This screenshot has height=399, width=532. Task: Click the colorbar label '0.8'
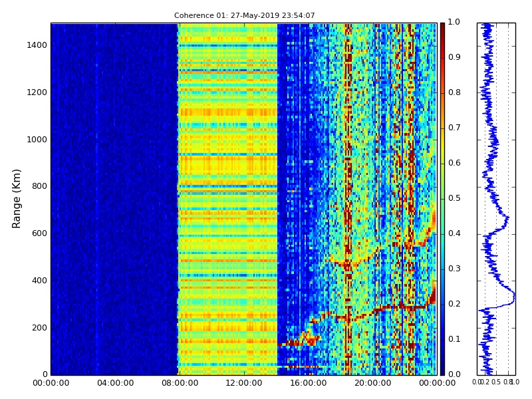pyautogui.click(x=454, y=92)
